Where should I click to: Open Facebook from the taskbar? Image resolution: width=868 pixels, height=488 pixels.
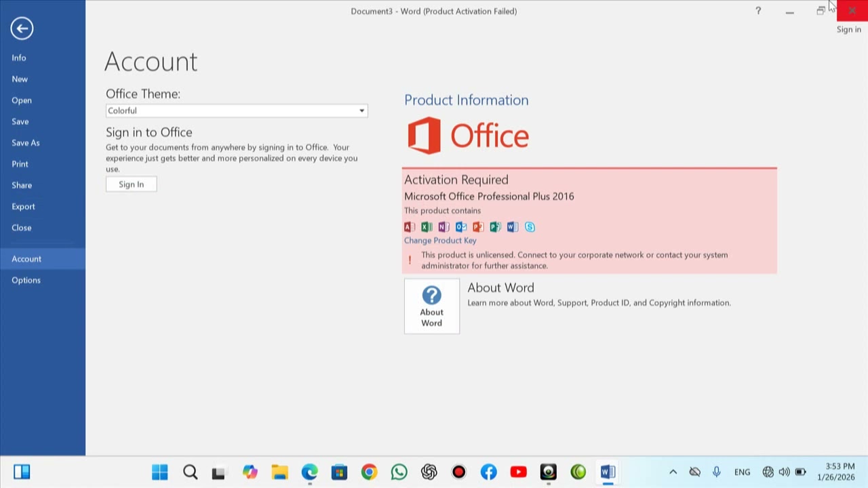tap(488, 472)
